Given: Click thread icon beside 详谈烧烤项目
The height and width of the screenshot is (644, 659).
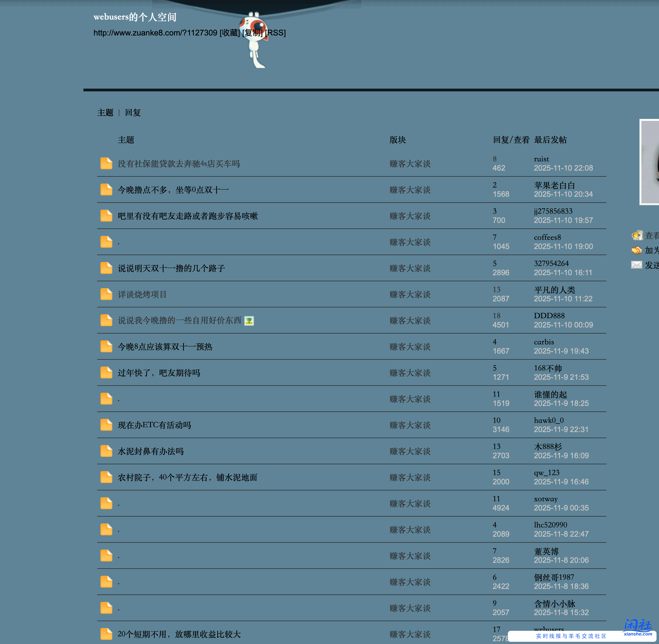Looking at the screenshot, I should point(106,294).
